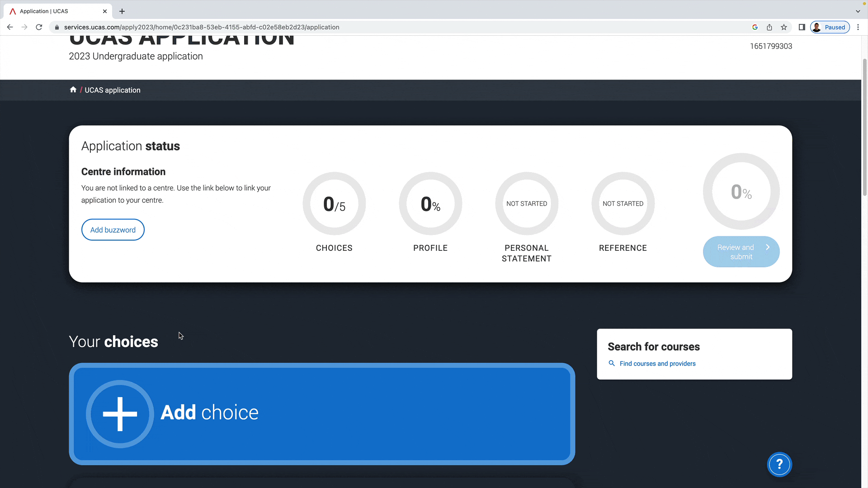This screenshot has width=868, height=488.
Task: Click the REFERENCE label
Action: (x=623, y=248)
